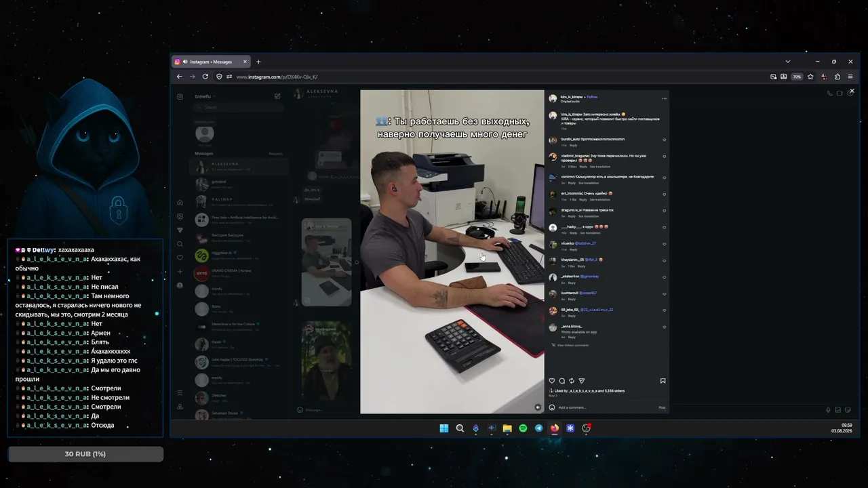Select the Instagram Messages tab
Image resolution: width=868 pixels, height=488 pixels.
212,62
